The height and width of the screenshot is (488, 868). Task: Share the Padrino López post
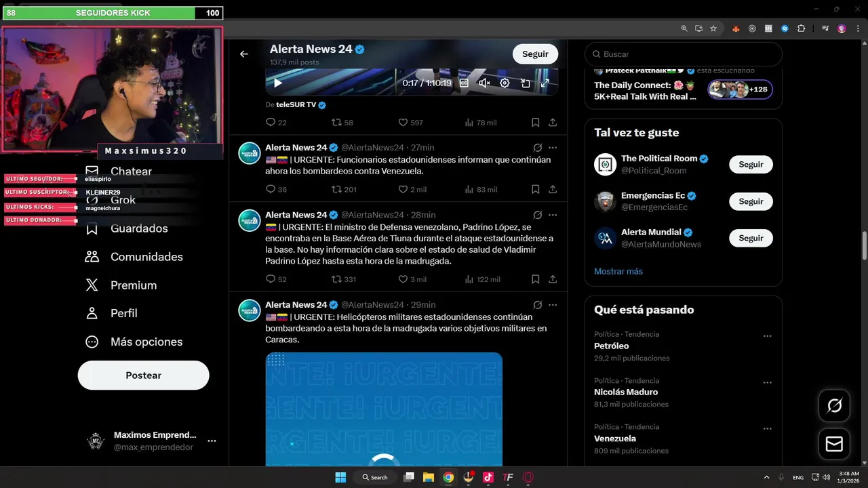pyautogui.click(x=553, y=279)
